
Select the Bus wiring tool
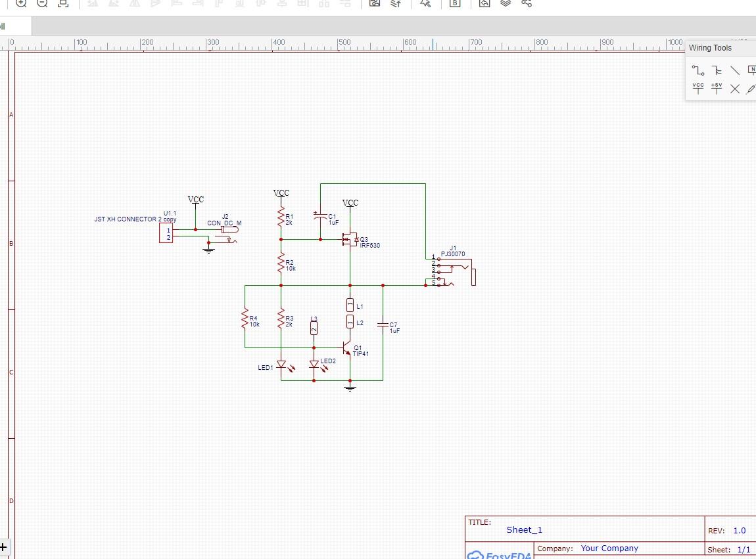click(x=717, y=70)
